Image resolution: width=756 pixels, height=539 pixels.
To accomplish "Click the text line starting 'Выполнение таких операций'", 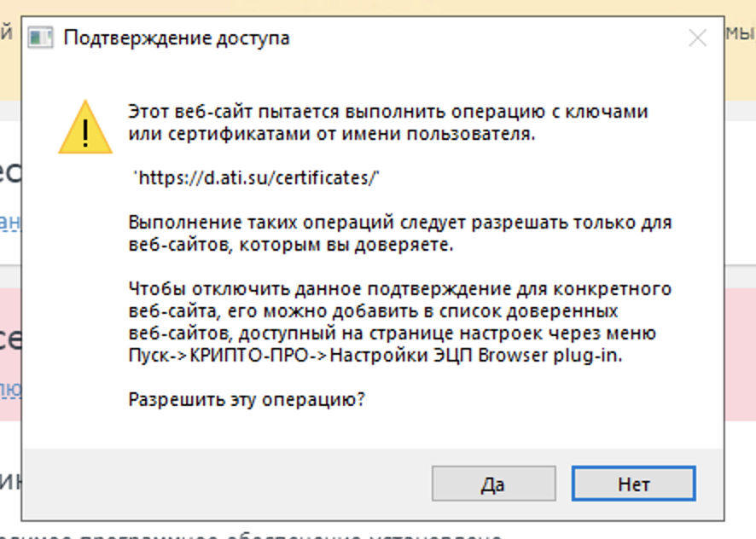I will pos(399,223).
